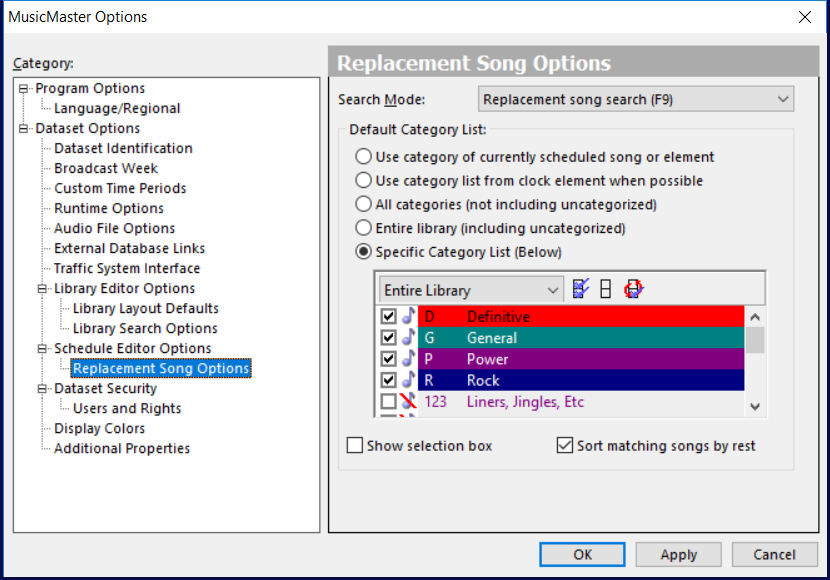Click the music note icon beside General

tap(408, 338)
